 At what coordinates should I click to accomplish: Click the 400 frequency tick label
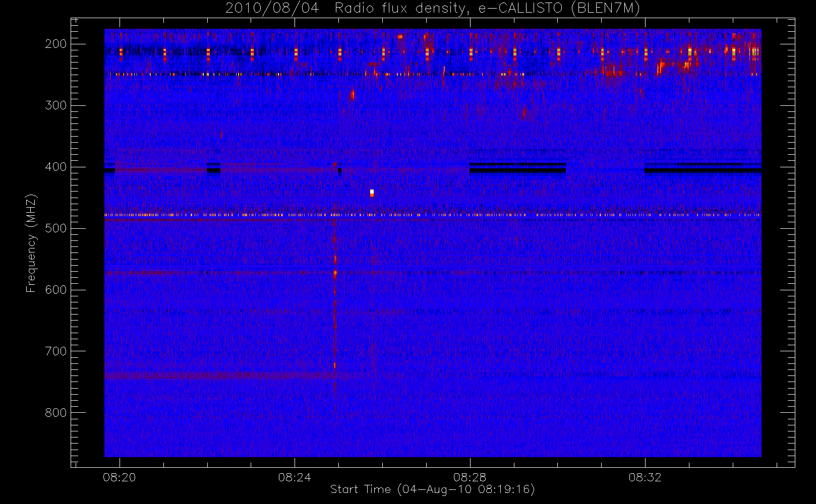tap(56, 167)
